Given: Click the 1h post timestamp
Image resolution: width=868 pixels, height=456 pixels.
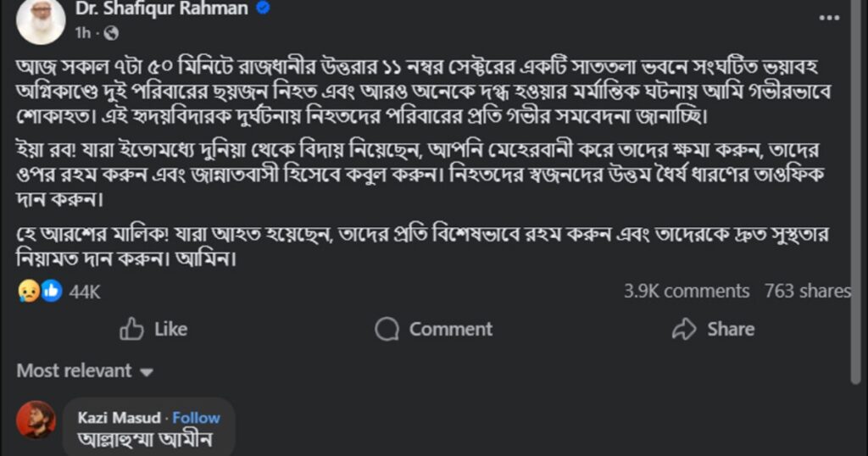Looking at the screenshot, I should pyautogui.click(x=82, y=33).
